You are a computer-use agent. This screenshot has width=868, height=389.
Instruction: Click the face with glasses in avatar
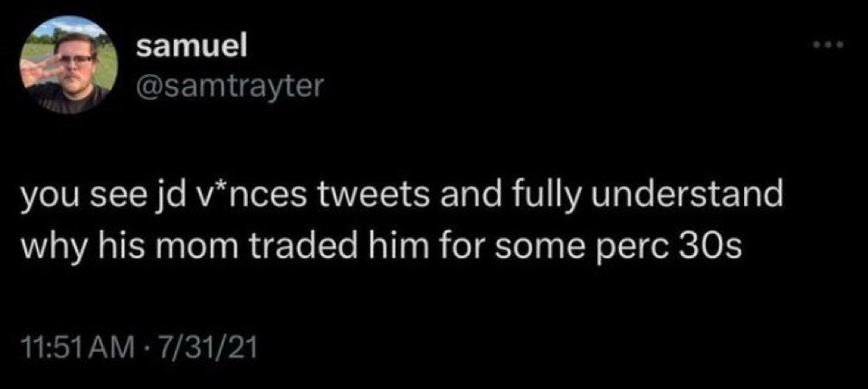tap(74, 62)
